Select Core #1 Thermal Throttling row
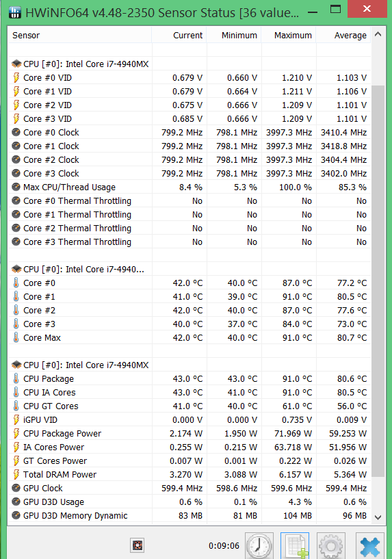 [x=190, y=215]
